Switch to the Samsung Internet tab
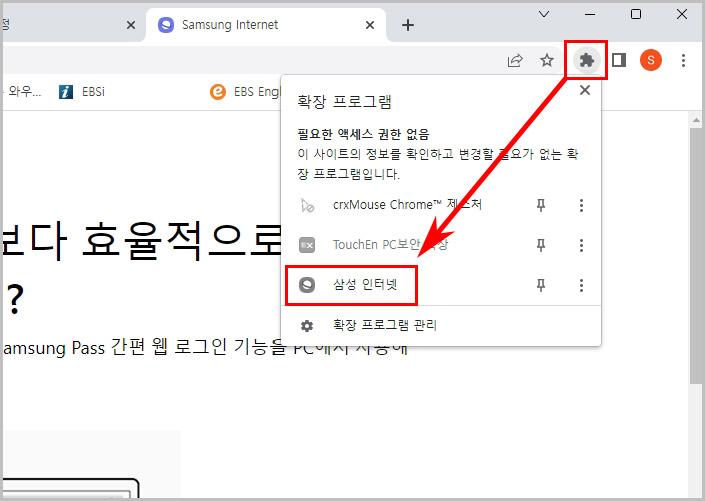This screenshot has width=705, height=501. (x=265, y=25)
